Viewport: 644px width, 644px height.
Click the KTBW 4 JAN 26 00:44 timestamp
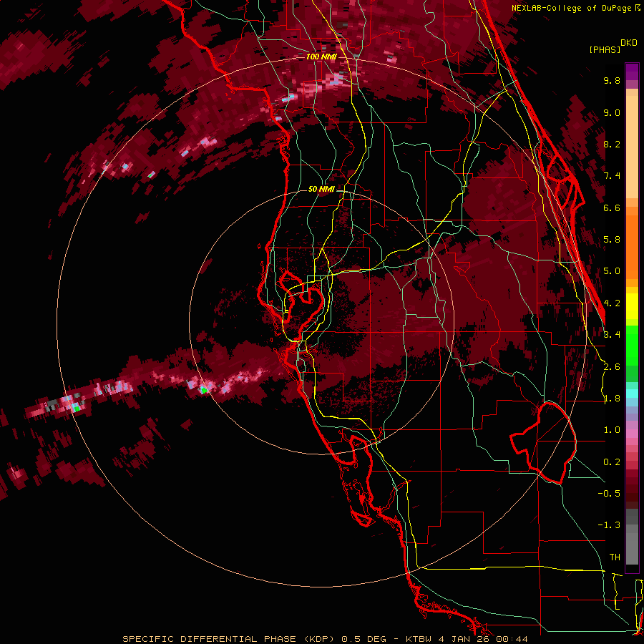(x=467, y=639)
